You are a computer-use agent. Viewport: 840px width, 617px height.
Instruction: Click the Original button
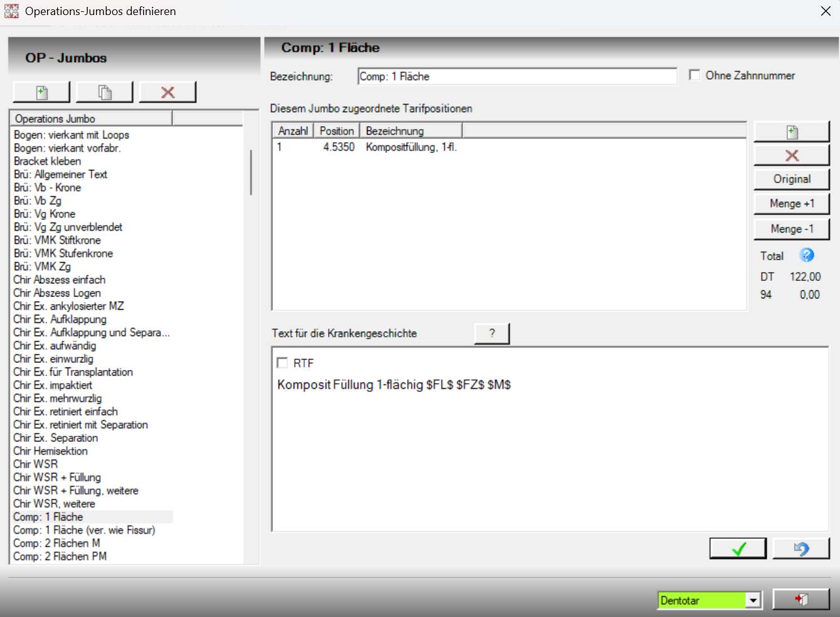click(792, 179)
